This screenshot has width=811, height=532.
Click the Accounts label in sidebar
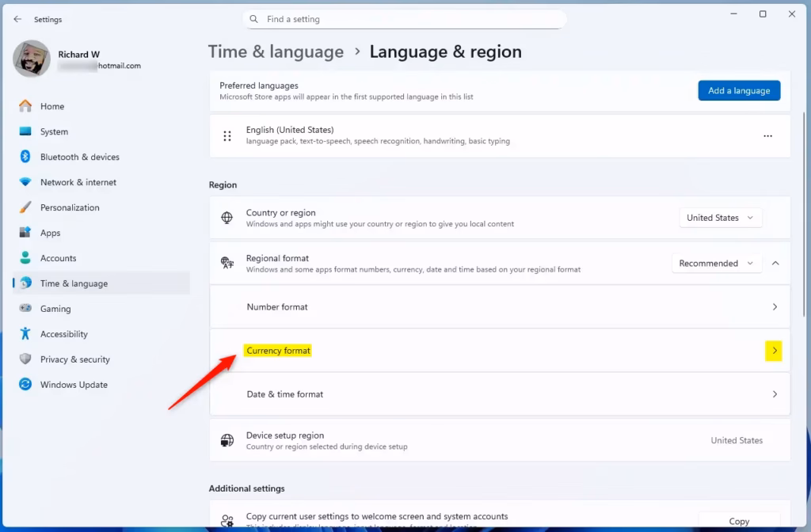pos(59,258)
